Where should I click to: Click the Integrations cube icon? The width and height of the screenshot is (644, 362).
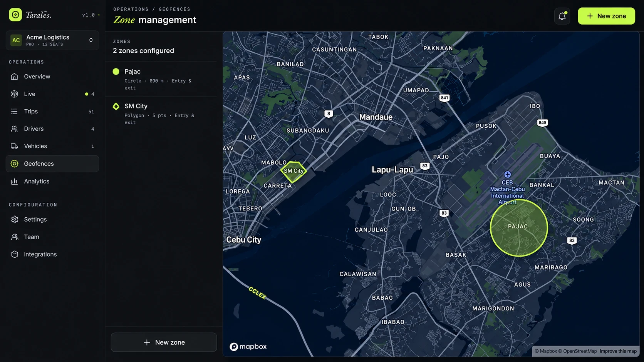pos(15,254)
